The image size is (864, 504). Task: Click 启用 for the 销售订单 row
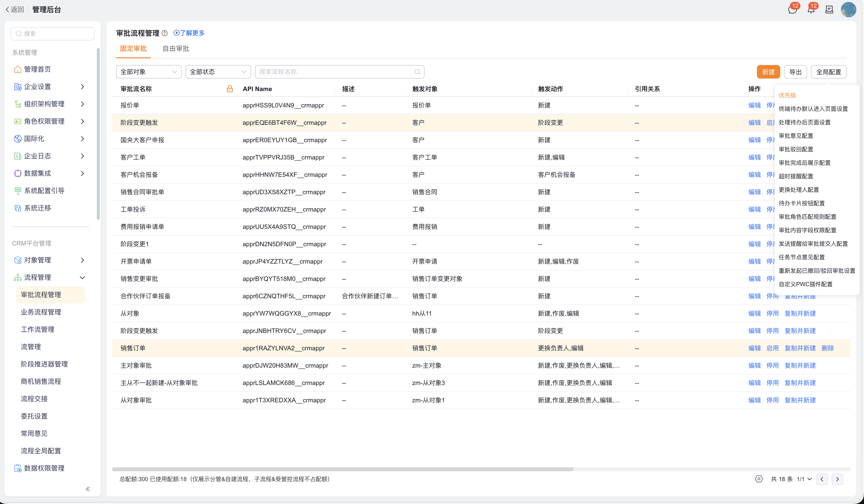click(772, 348)
